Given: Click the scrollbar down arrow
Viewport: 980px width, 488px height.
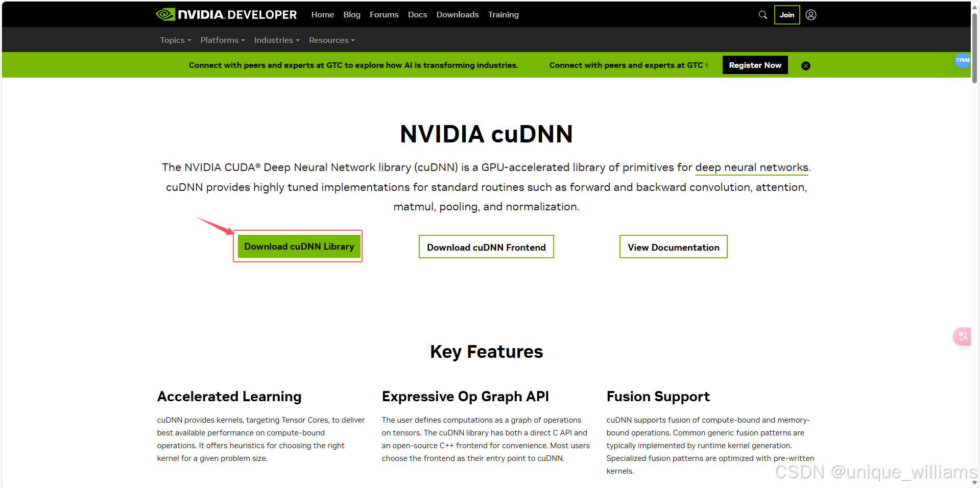Looking at the screenshot, I should click(x=974, y=482).
